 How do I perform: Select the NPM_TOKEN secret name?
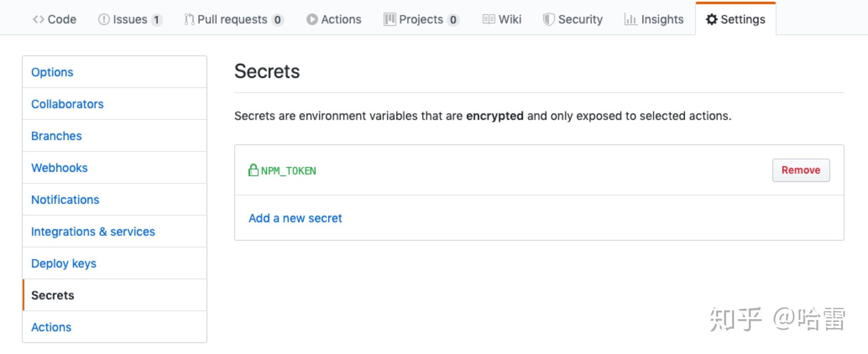(288, 170)
